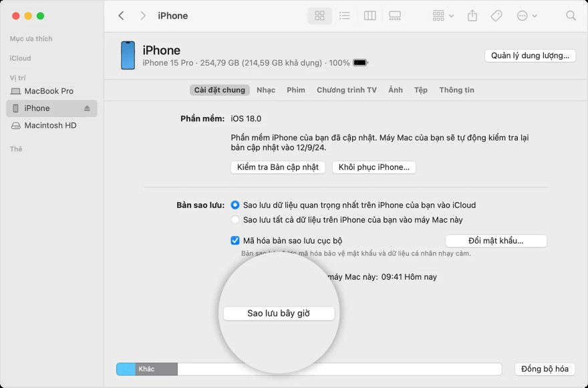
Task: Click the Search icon in the toolbar
Action: click(x=570, y=15)
